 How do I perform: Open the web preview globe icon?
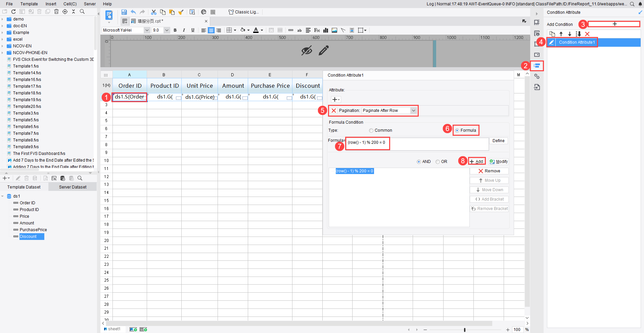click(x=203, y=12)
